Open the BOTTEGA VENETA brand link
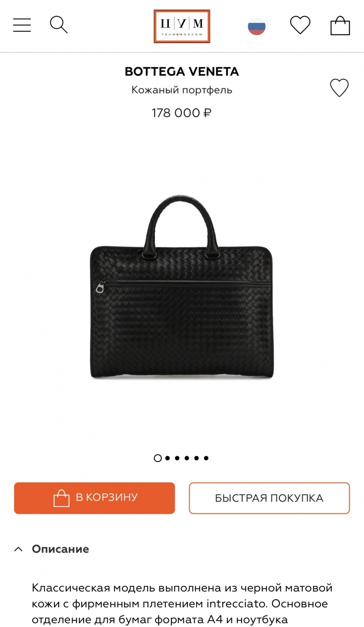 [x=182, y=72]
